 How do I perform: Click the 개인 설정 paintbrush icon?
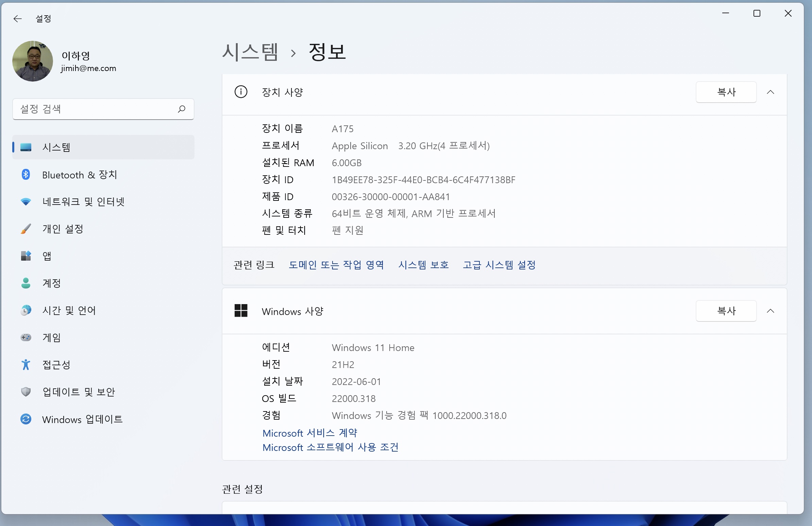(x=26, y=229)
